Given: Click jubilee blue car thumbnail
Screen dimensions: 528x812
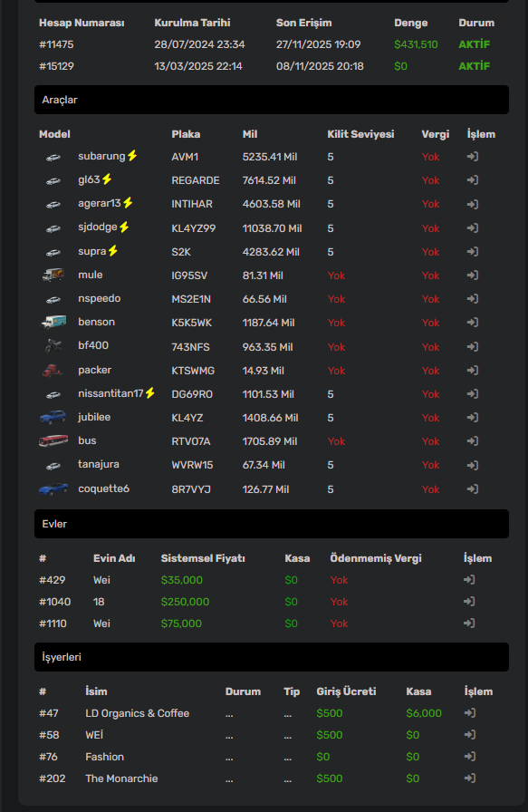Looking at the screenshot, I should (53, 417).
